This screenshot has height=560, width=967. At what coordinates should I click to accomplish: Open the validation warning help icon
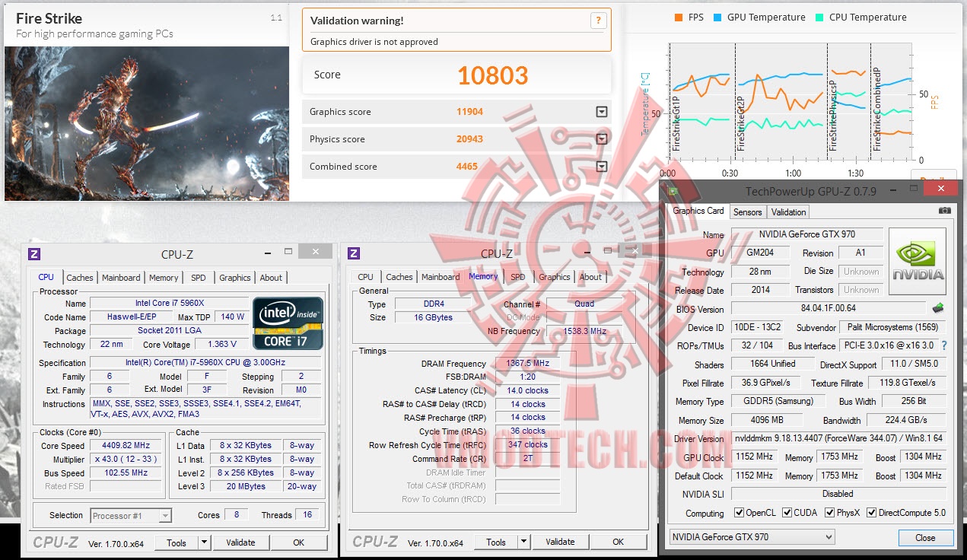pos(599,21)
